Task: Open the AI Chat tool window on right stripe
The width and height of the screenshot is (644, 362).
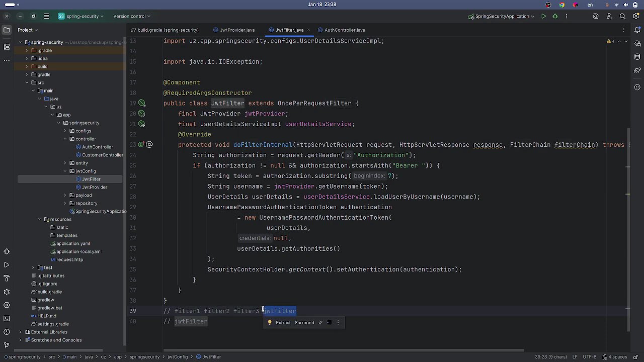Action: [637, 44]
